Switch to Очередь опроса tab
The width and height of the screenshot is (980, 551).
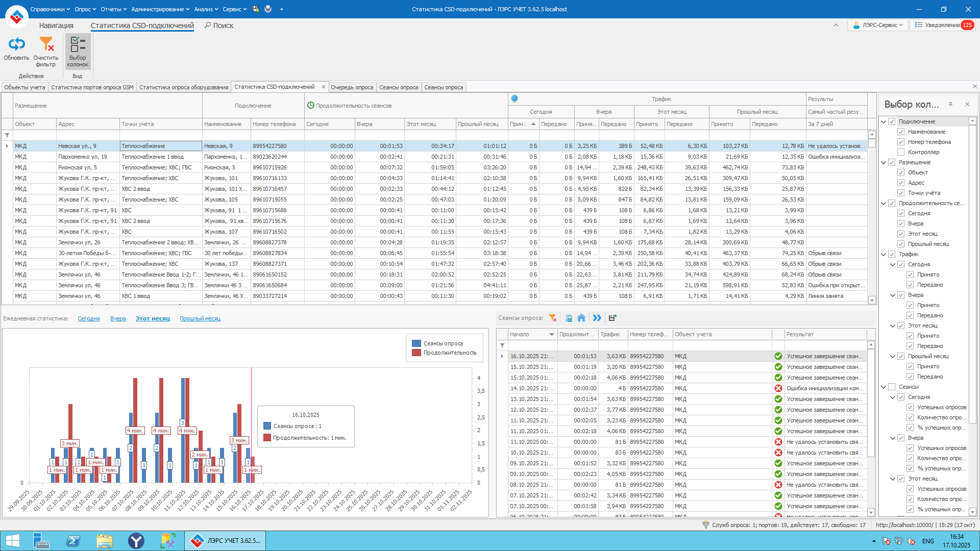pyautogui.click(x=352, y=87)
